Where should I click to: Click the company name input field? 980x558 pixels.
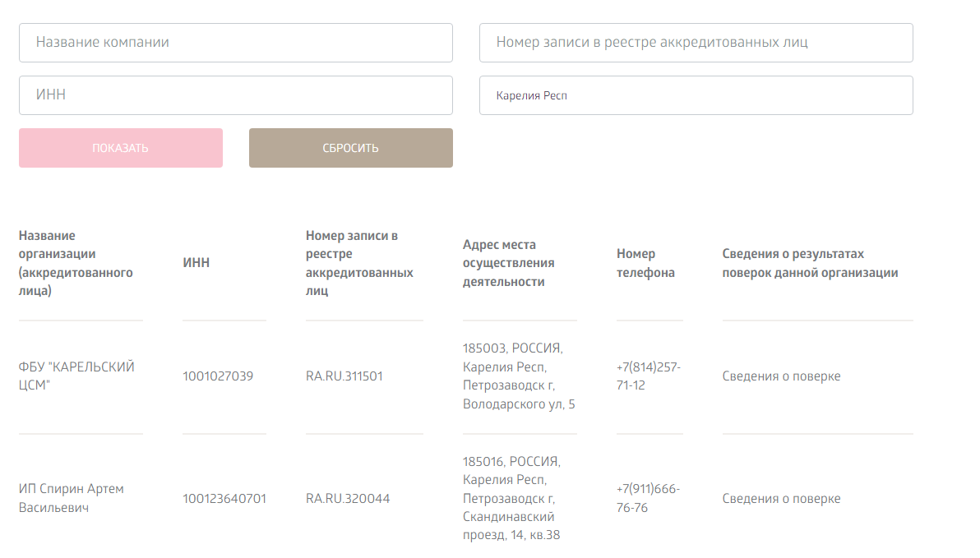[235, 43]
